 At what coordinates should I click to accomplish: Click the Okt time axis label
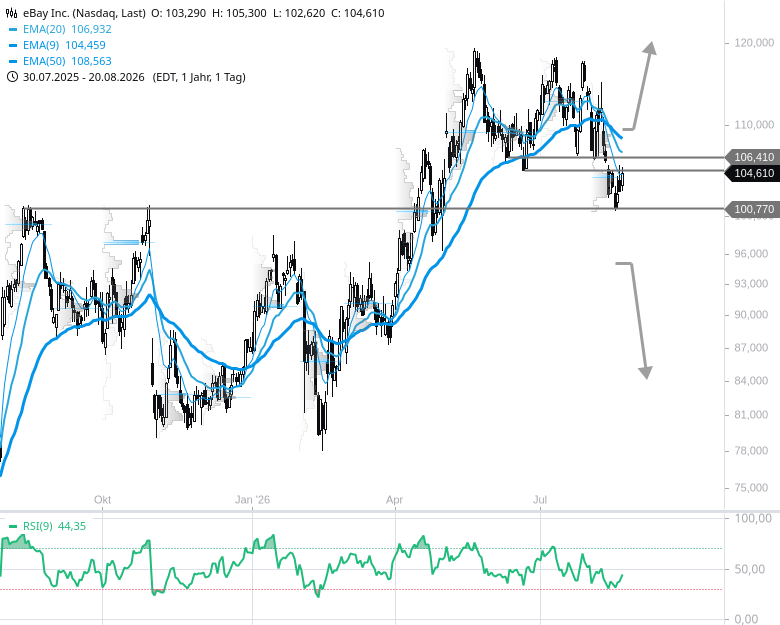coord(102,500)
